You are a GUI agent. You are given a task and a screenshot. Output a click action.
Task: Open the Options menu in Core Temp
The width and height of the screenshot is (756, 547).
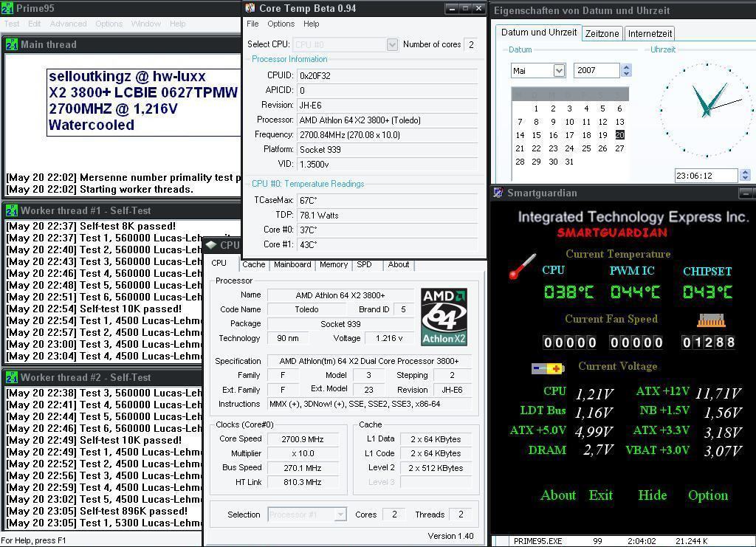pyautogui.click(x=281, y=24)
